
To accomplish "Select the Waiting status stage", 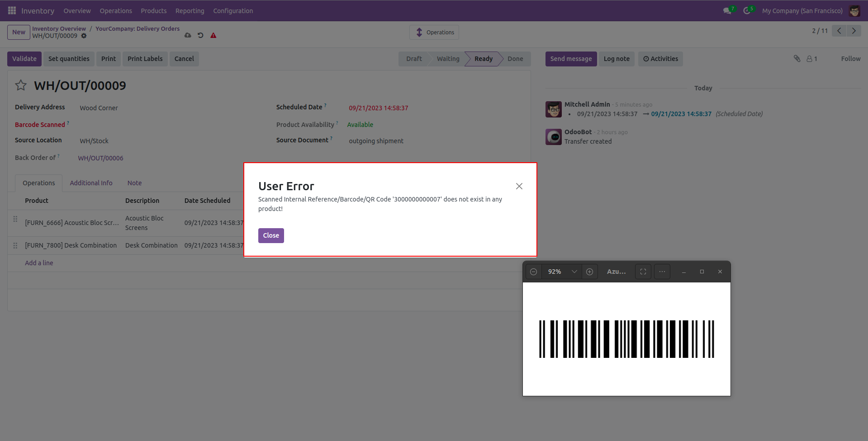I will click(x=448, y=59).
